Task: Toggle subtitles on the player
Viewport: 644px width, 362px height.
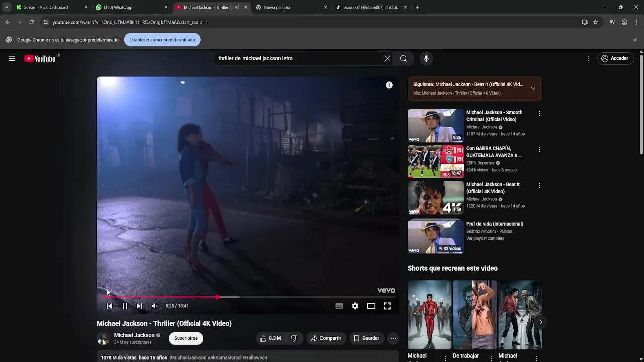Action: point(339,306)
